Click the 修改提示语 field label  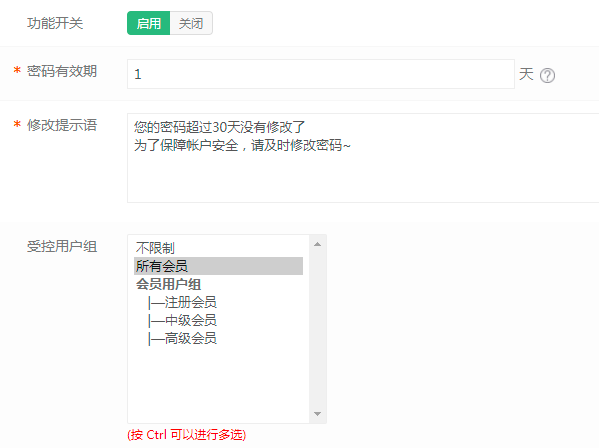(x=62, y=125)
